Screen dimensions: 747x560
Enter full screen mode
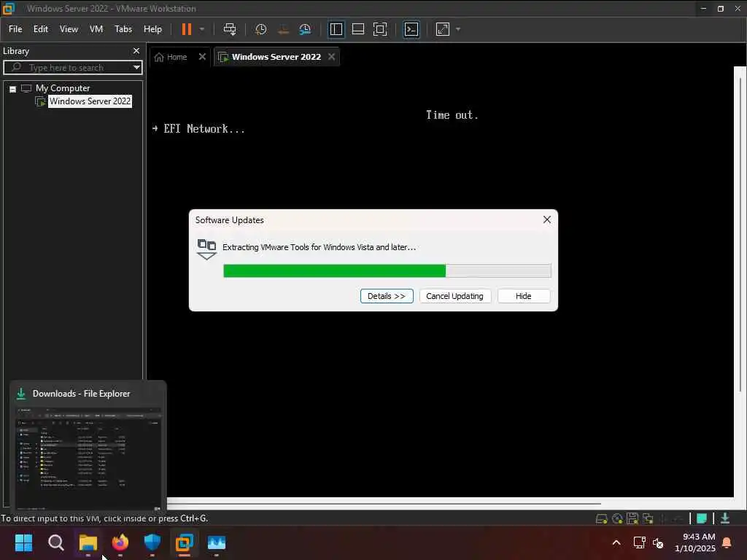pyautogui.click(x=379, y=29)
